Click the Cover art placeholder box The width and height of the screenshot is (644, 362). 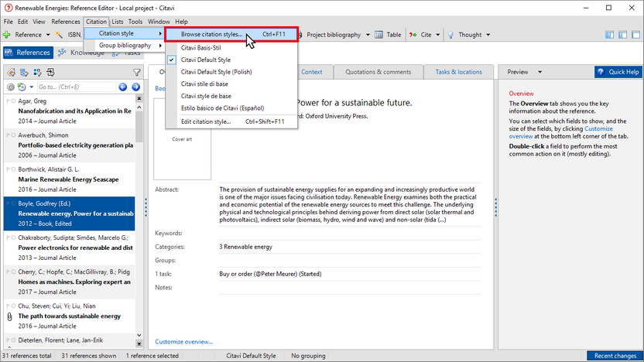pyautogui.click(x=183, y=139)
